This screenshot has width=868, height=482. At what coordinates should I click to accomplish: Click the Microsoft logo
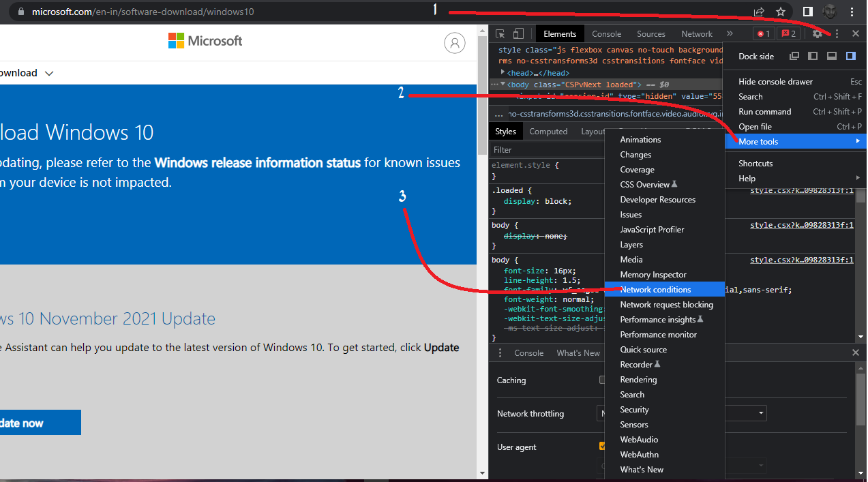pyautogui.click(x=205, y=41)
